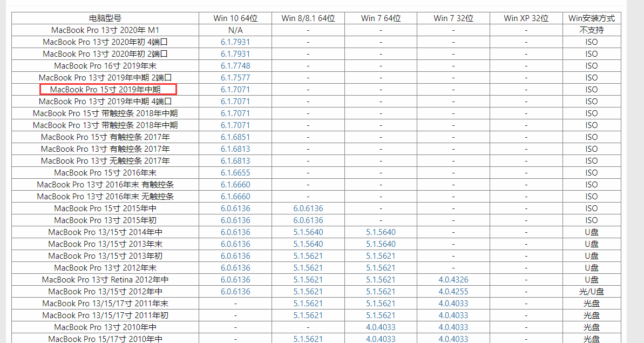Click the 电脑型号 column header
Image resolution: width=644 pixels, height=343 pixels.
[x=105, y=18]
